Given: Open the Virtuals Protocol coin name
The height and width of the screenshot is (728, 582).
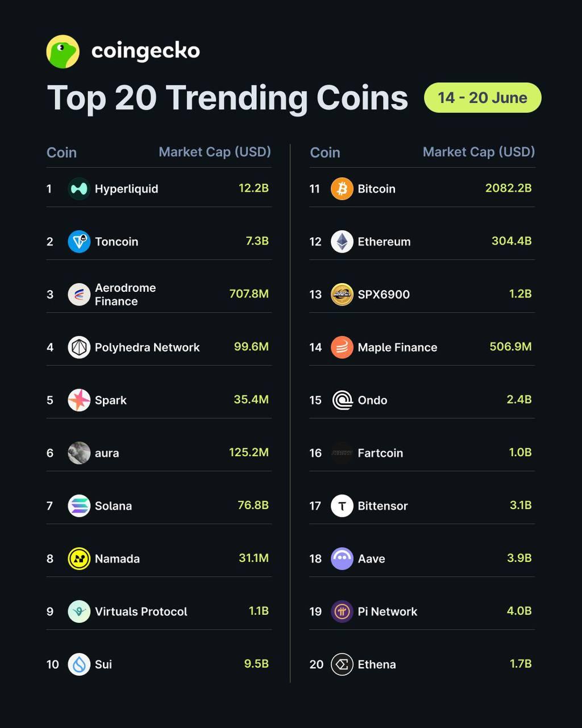Looking at the screenshot, I should [141, 611].
